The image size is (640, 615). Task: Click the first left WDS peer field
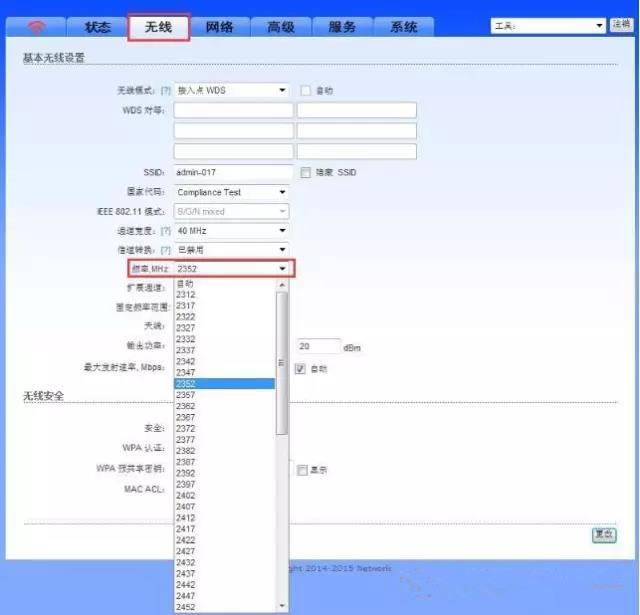[233, 110]
